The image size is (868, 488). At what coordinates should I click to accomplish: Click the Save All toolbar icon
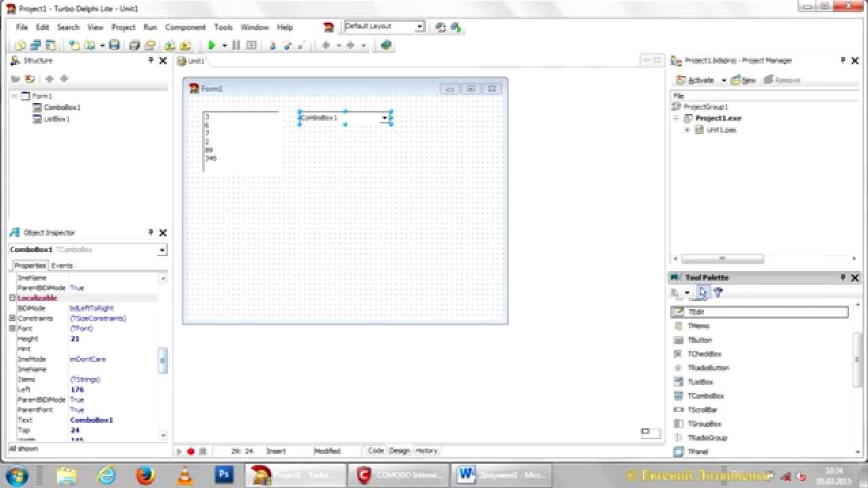pyautogui.click(x=134, y=45)
